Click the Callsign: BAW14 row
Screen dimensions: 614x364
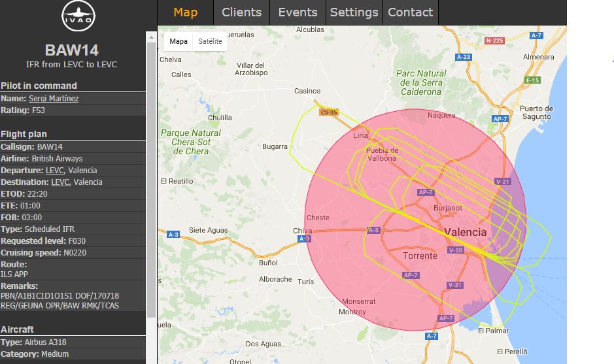pyautogui.click(x=73, y=147)
